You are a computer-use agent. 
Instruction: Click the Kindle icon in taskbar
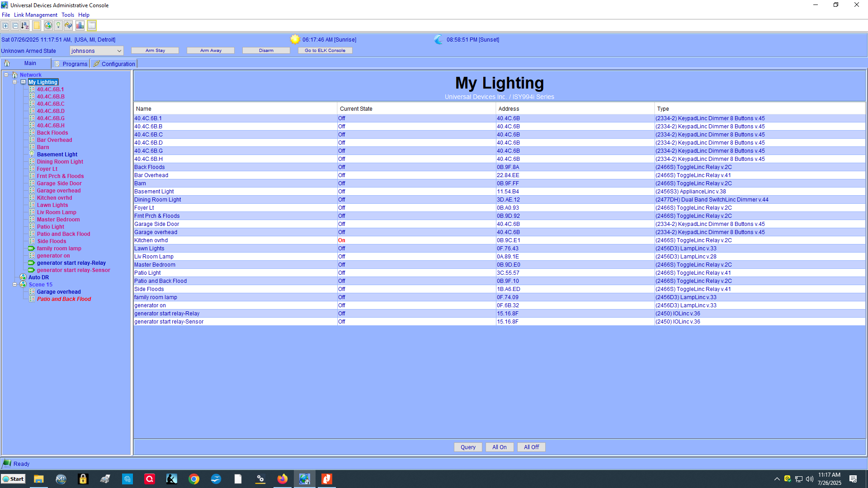(172, 479)
